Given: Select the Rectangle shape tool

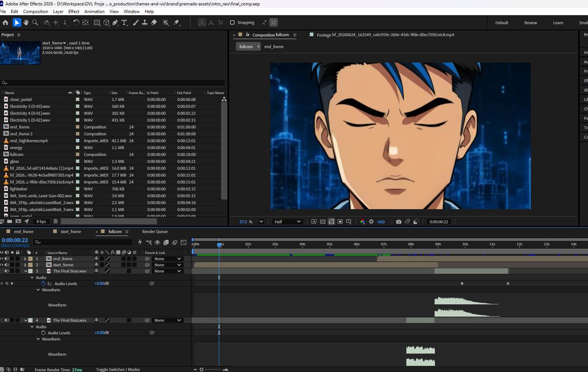Looking at the screenshot, I should pyautogui.click(x=97, y=23).
